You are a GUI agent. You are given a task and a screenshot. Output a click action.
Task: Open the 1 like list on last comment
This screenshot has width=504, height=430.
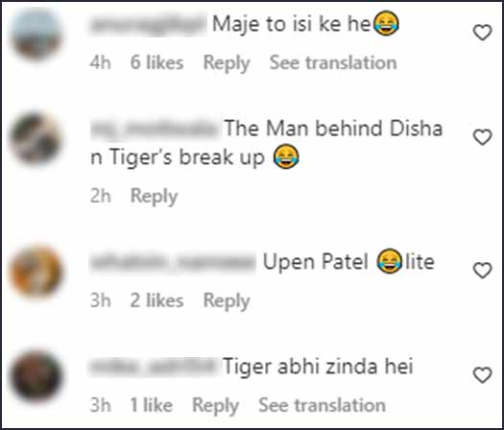point(152,405)
